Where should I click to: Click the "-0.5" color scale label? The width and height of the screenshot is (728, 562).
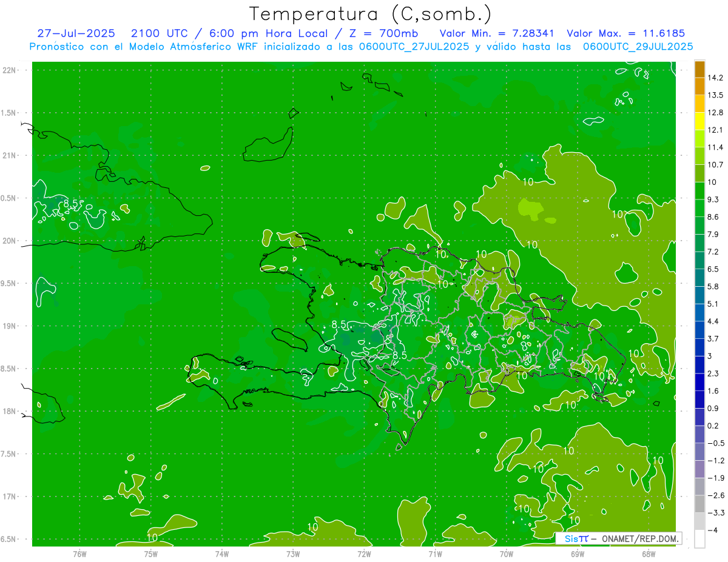click(x=716, y=443)
